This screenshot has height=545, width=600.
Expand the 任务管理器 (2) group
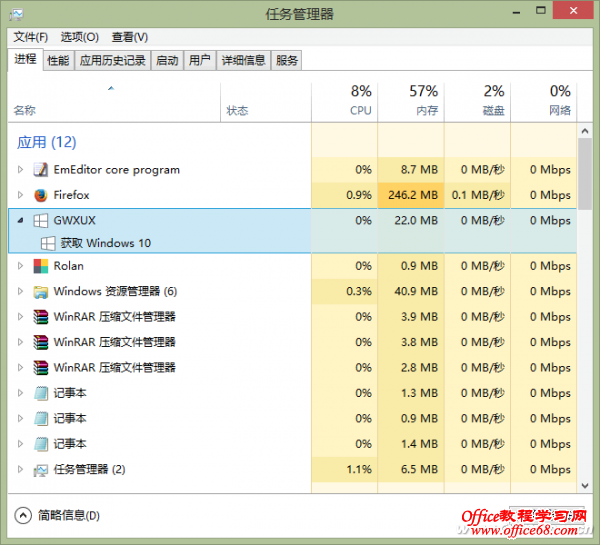(x=20, y=470)
